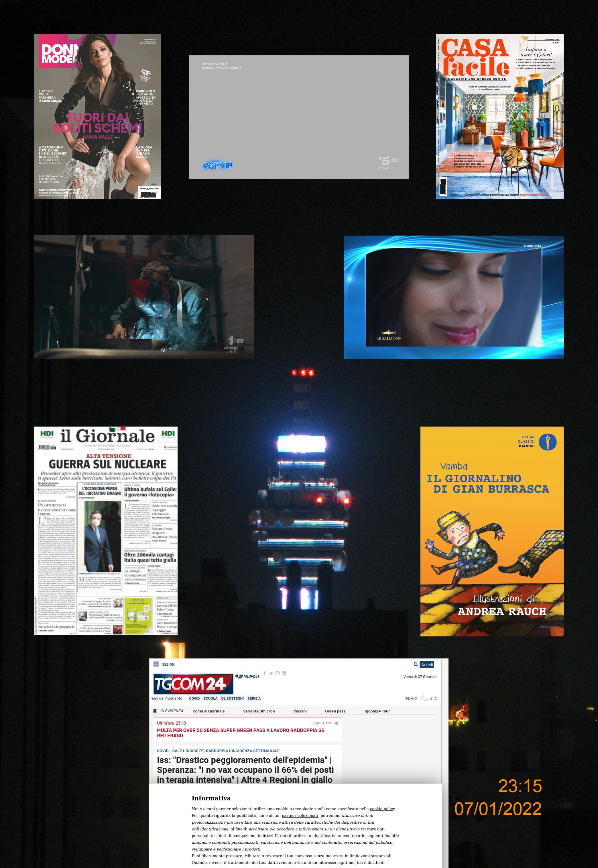The image size is (598, 868).
Task: Select the SERIE A topic tag
Action: coord(254,698)
